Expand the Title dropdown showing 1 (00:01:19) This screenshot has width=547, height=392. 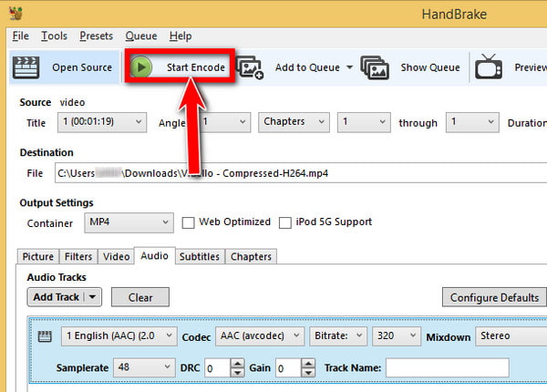pyautogui.click(x=102, y=122)
